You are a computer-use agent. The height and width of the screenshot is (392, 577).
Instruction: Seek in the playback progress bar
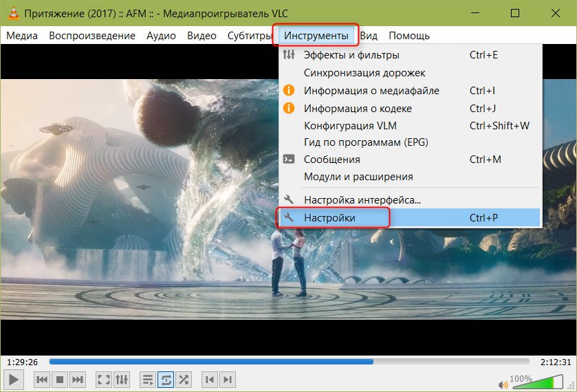click(290, 362)
